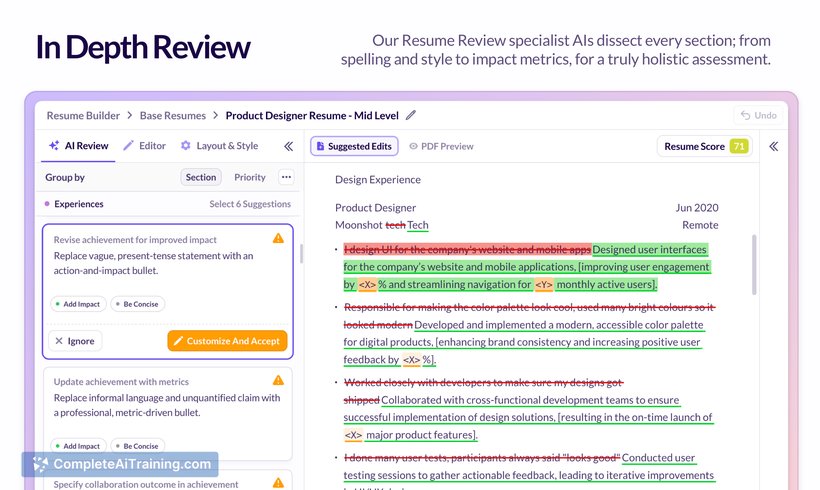Screen dimensions: 820x490
Task: Click the pencil icon to rename resume
Action: tap(411, 115)
